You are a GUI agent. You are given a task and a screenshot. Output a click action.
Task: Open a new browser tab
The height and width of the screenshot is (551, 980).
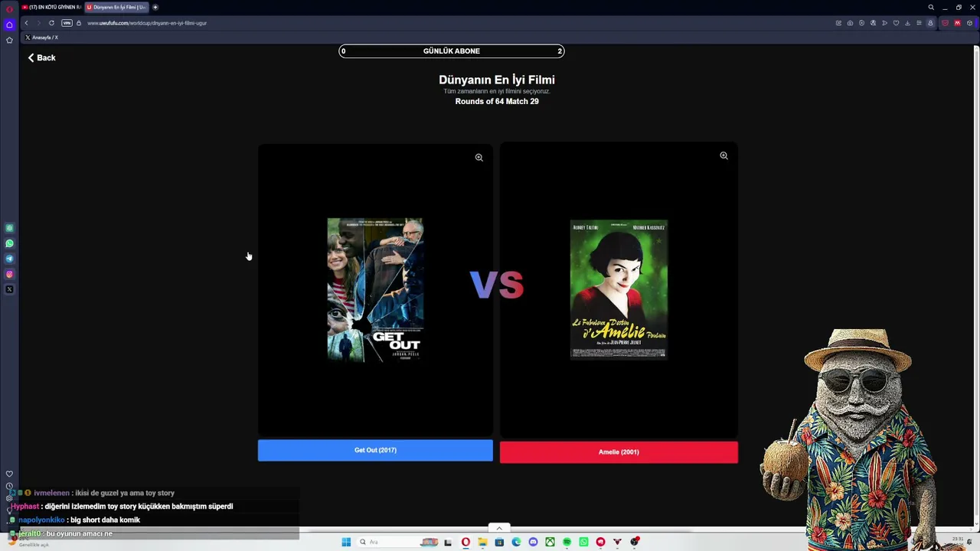pos(155,7)
